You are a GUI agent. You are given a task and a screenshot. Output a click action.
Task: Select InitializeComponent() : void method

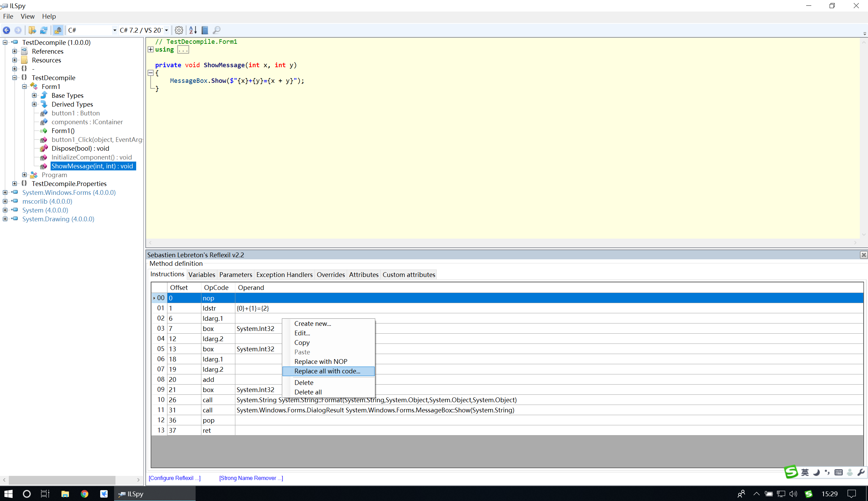point(92,157)
